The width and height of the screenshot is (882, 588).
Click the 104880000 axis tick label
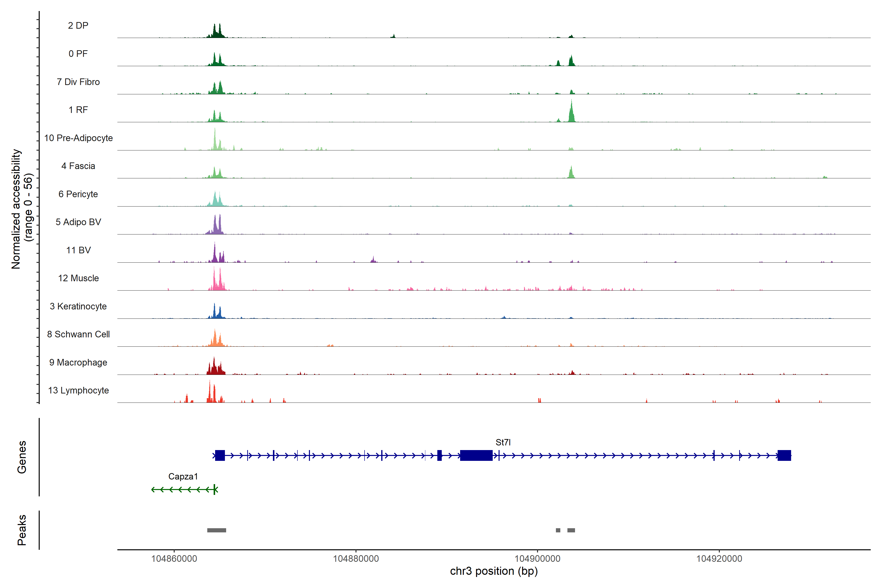[x=356, y=558]
